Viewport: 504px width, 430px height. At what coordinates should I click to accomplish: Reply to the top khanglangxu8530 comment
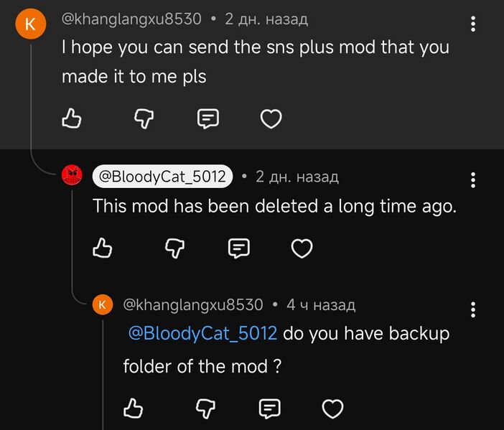coord(208,118)
